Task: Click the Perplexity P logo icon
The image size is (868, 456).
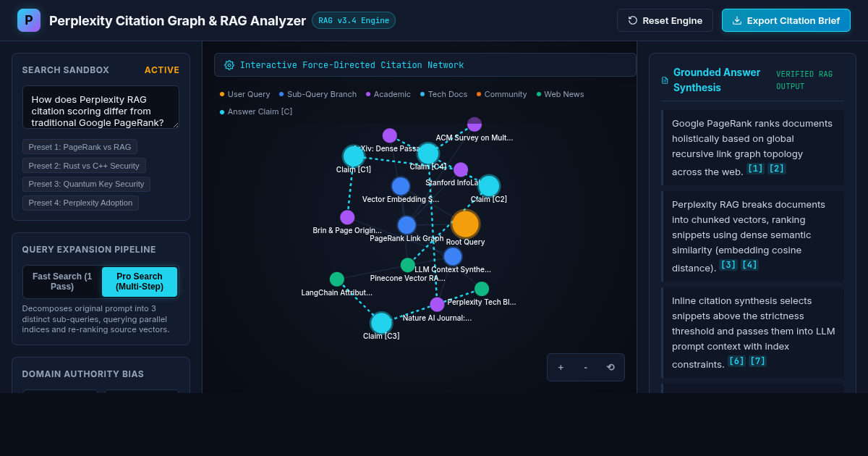Action: (29, 20)
